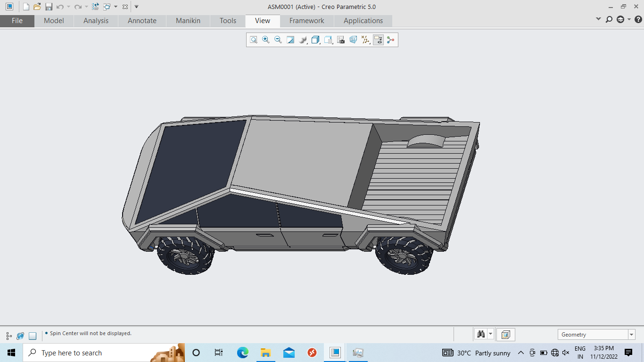Click the Find binoculars icon
Screen dimensions: 644x362
coord(481,335)
